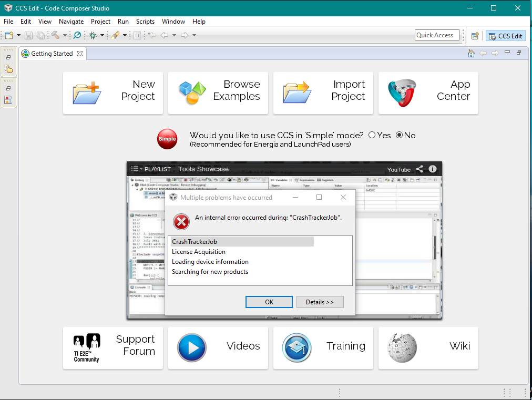Go to the Getting Started home icon
Viewport: 532px width, 400px height.
pyautogui.click(x=471, y=53)
